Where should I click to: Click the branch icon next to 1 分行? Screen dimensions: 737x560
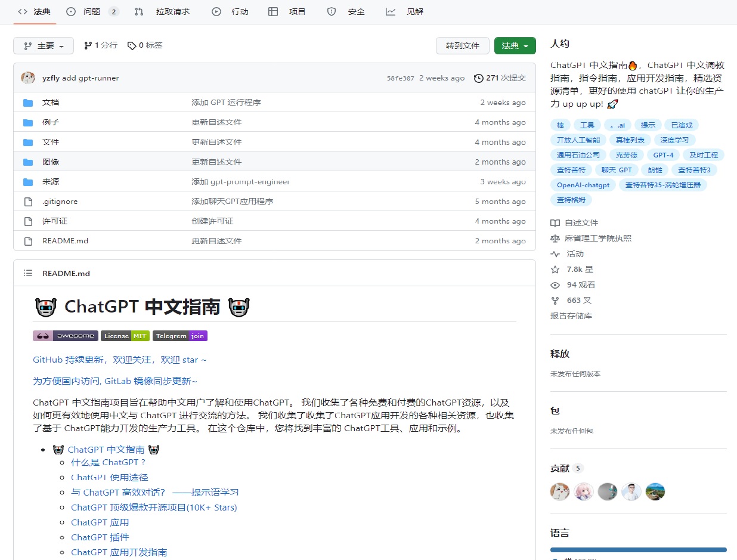click(x=88, y=45)
